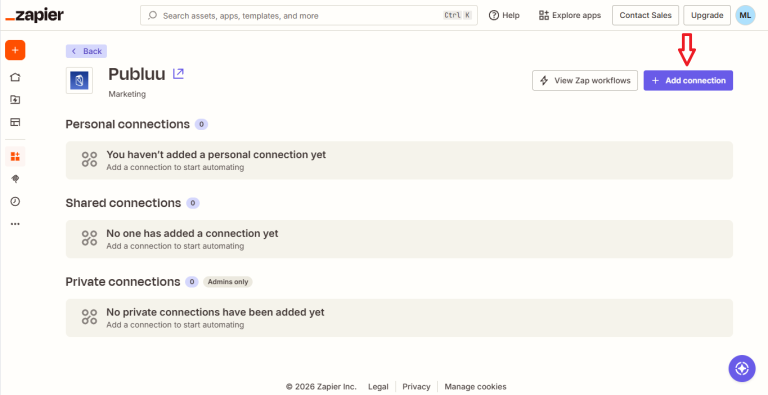Open Home from the sidebar
The image size is (768, 395).
pos(15,77)
